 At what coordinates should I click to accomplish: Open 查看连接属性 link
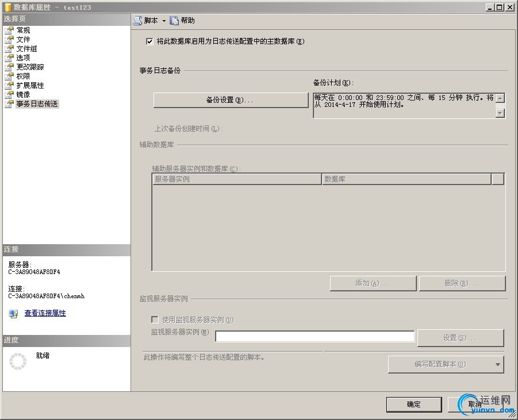[45, 313]
